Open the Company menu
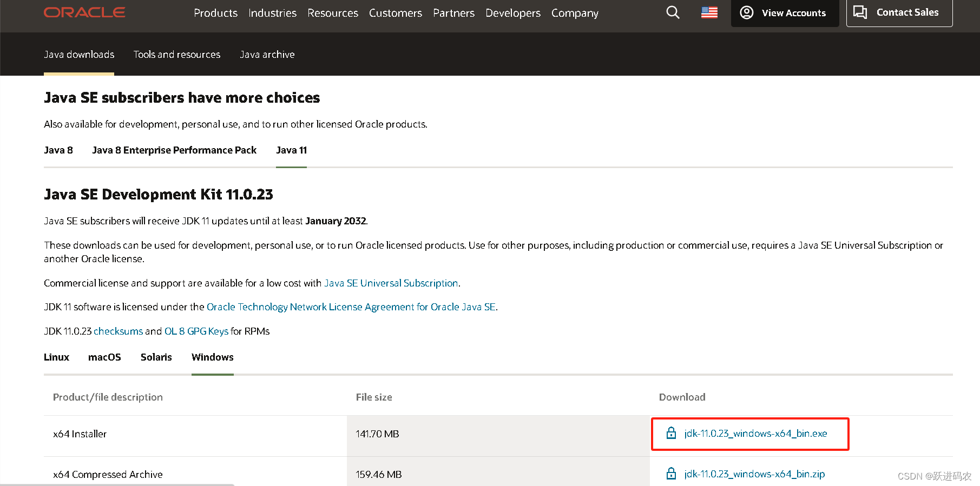Viewport: 980px width, 486px height. pyautogui.click(x=575, y=13)
